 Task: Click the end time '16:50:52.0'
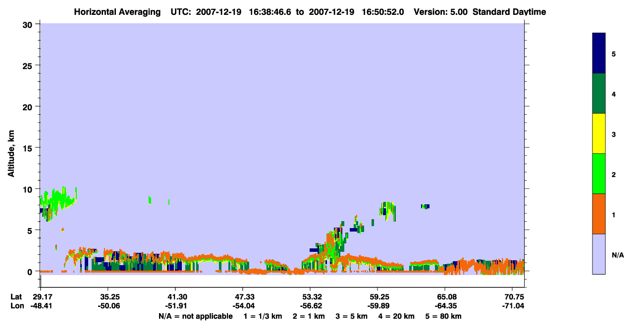point(383,12)
